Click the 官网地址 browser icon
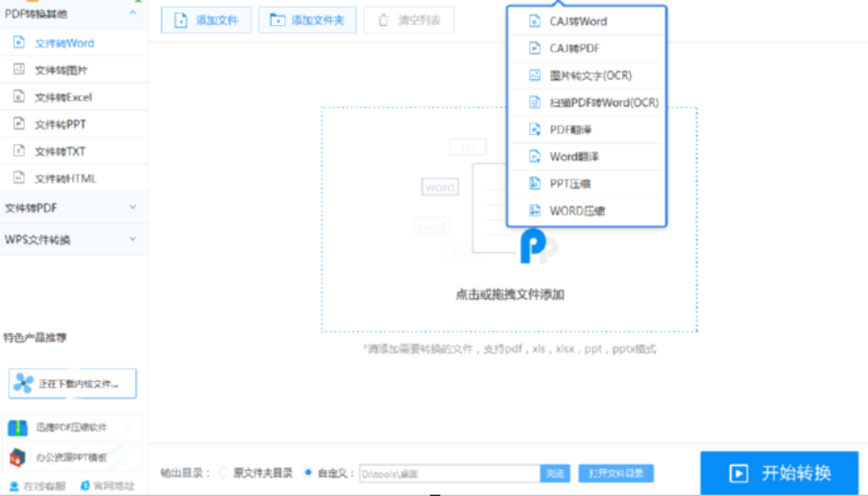 85,485
